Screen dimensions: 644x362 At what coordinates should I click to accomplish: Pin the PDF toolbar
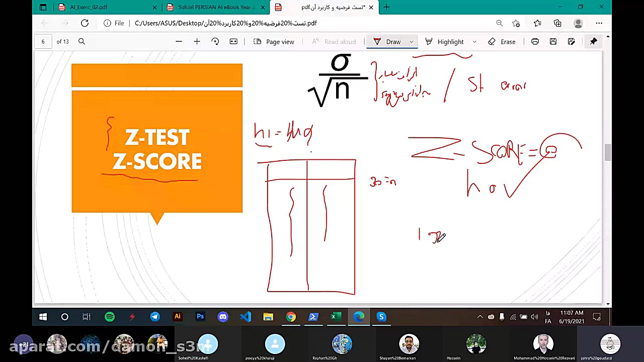593,41
